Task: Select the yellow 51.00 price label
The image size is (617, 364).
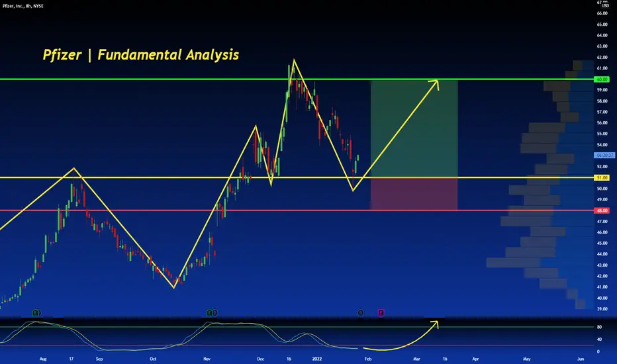Action: pos(602,177)
